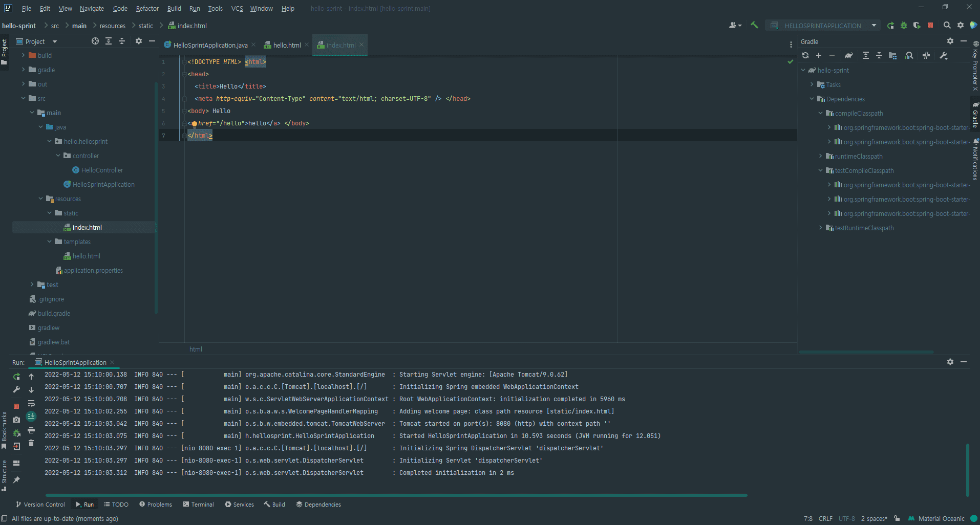Viewport: 980px width, 525px height.
Task: Open build.gradle in project tree
Action: pos(54,313)
